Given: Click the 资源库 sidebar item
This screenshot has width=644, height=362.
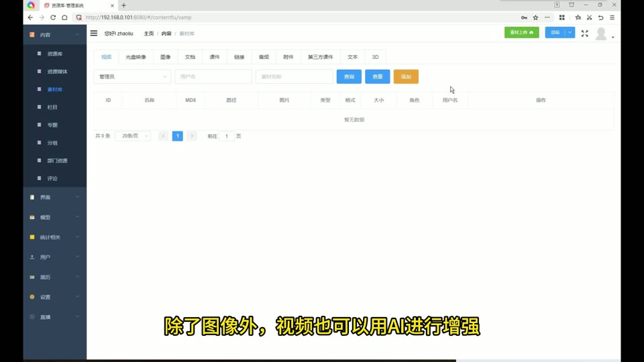Looking at the screenshot, I should click(54, 54).
